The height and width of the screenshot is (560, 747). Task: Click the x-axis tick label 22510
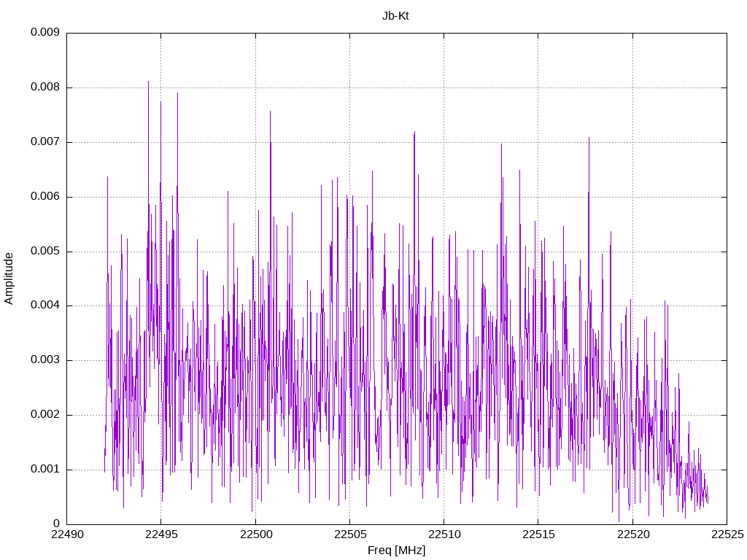click(x=444, y=534)
